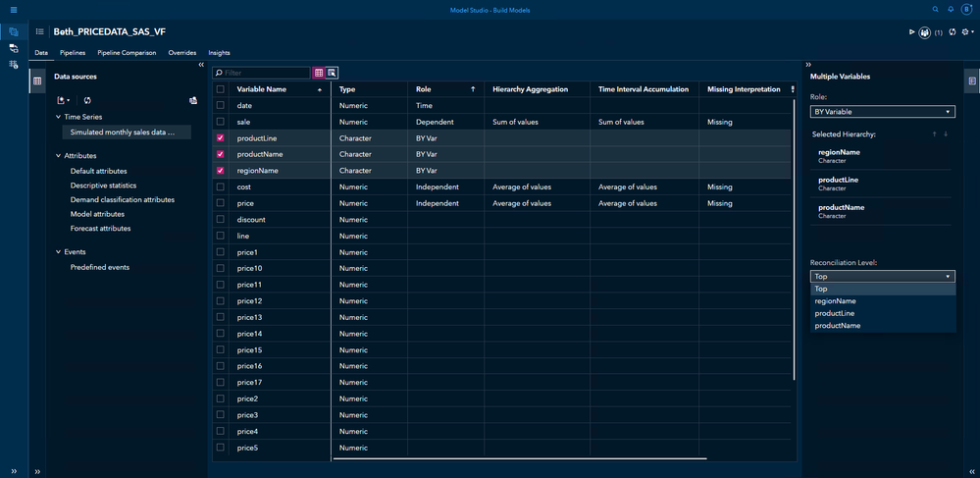Click the search magnifier in top bar

click(935, 10)
